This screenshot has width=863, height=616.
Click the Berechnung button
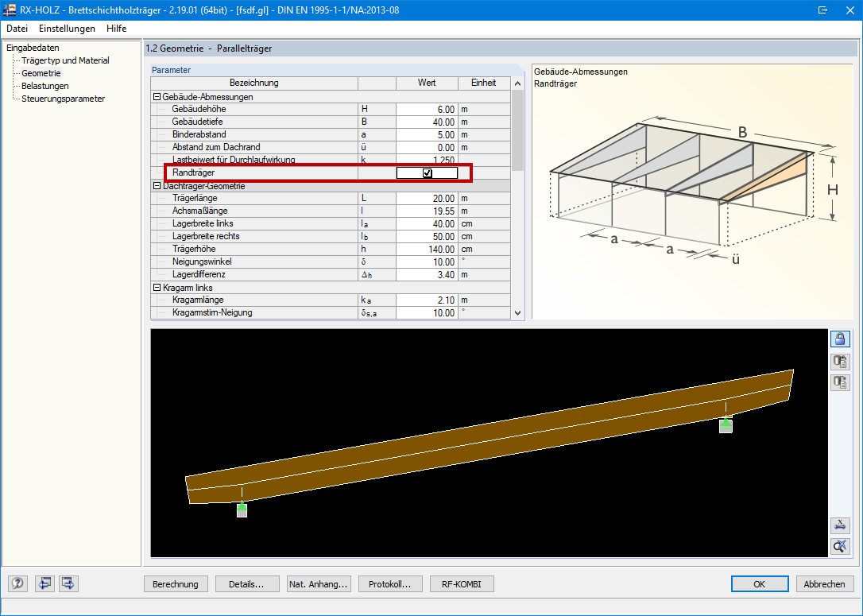(x=176, y=584)
